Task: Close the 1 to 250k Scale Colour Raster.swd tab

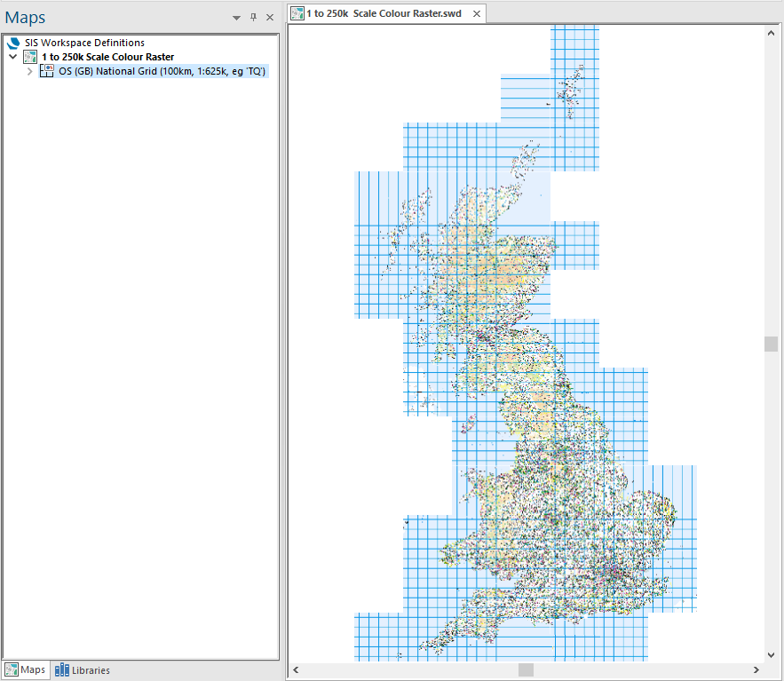Action: [477, 14]
